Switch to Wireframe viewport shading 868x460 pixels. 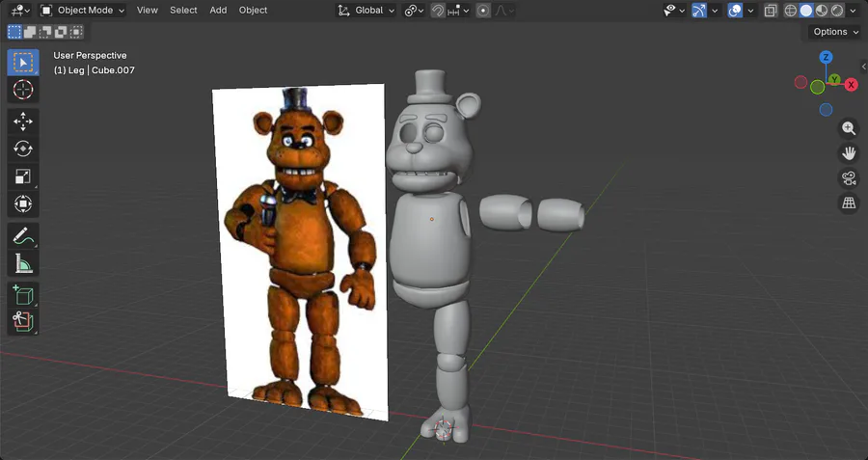tap(791, 11)
